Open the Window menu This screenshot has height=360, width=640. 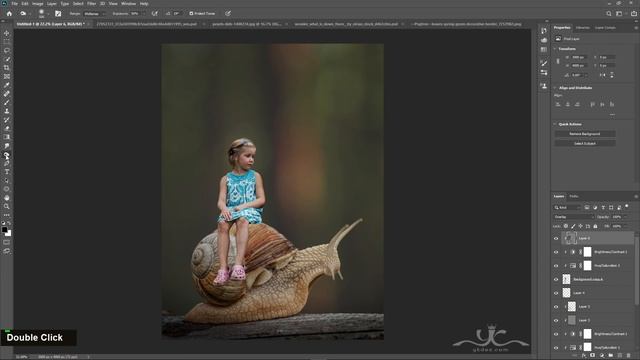[129, 4]
